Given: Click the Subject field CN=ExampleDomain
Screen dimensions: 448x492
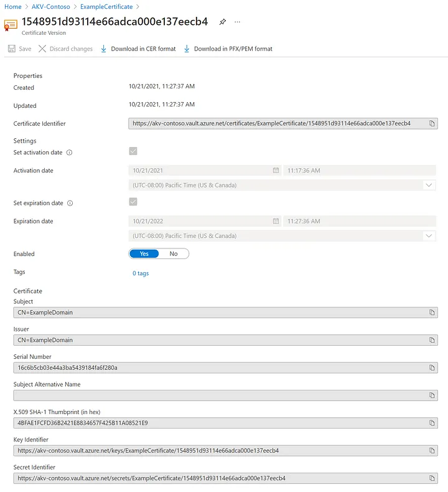Looking at the screenshot, I should (x=225, y=312).
